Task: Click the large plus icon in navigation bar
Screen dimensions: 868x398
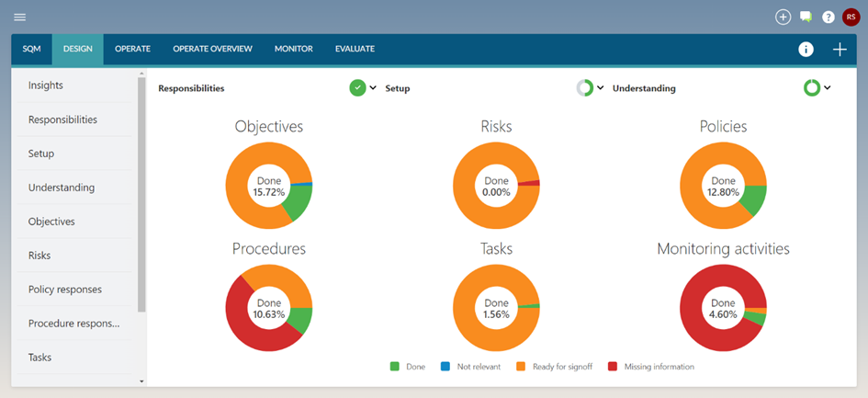Action: click(x=840, y=50)
